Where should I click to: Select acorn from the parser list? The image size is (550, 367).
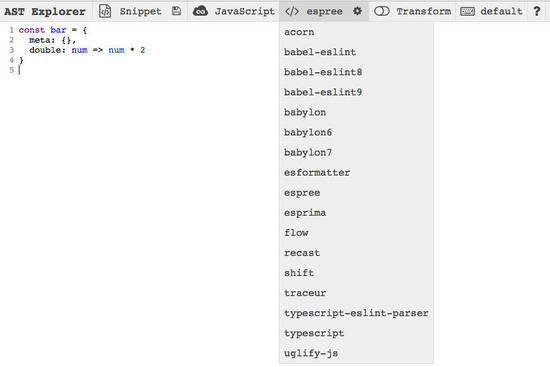point(356,32)
